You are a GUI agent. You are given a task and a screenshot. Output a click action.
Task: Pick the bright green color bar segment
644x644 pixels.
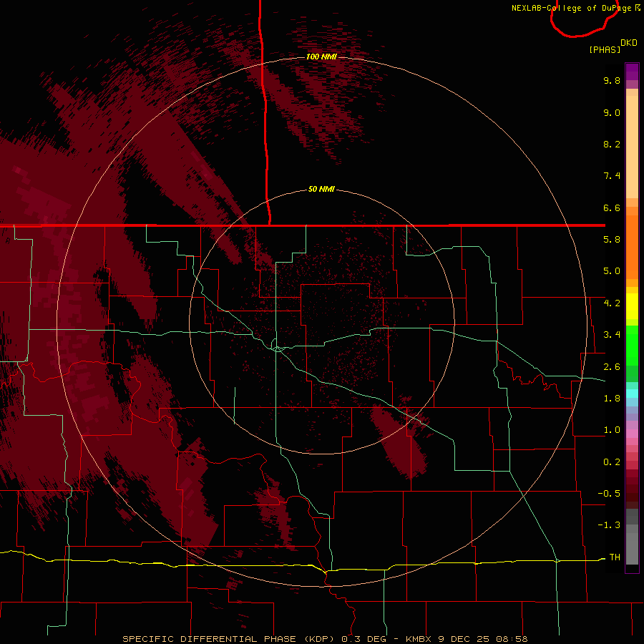[x=632, y=345]
